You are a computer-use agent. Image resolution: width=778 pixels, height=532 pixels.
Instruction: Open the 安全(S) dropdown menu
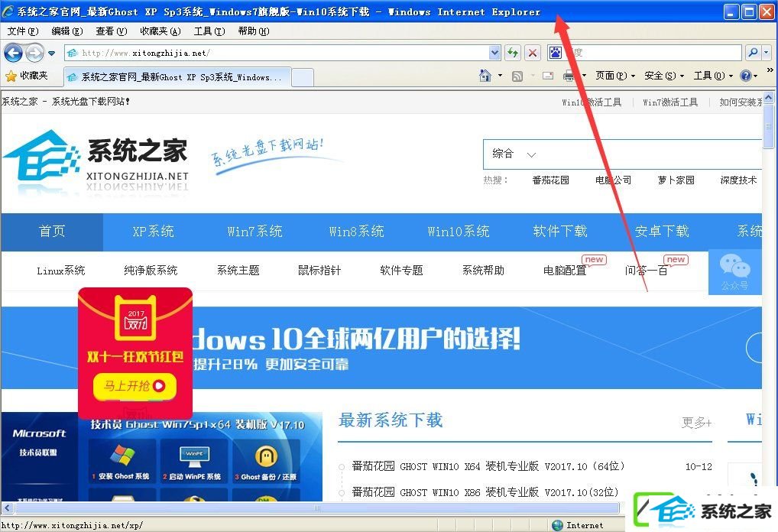[664, 76]
